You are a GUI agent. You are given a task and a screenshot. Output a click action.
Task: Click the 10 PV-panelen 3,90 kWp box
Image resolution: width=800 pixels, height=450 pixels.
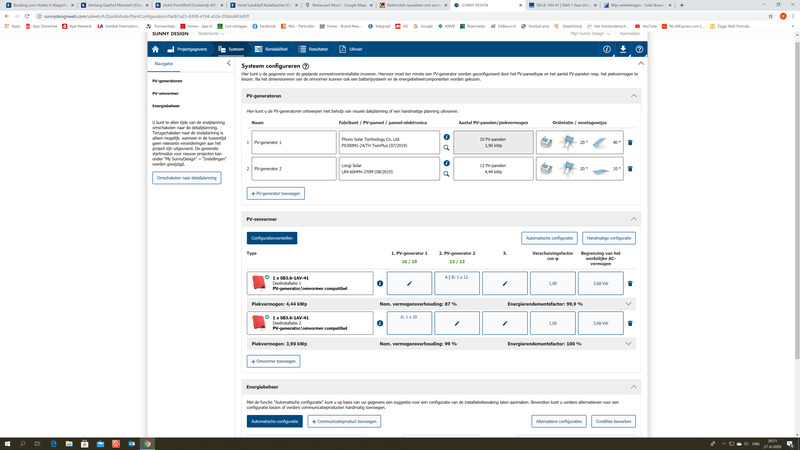pos(493,142)
